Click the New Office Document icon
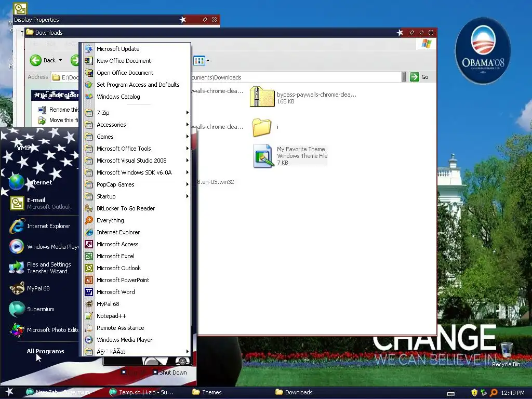532x399 pixels. [89, 61]
